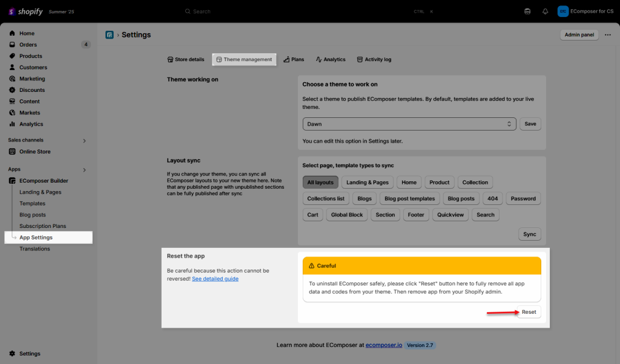Select the 404 sync type
Viewport: 620px width, 364px height.
493,198
